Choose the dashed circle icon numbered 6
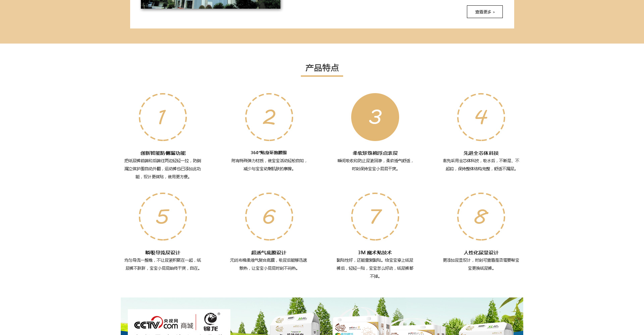Image resolution: width=644 pixels, height=335 pixels. point(269,216)
